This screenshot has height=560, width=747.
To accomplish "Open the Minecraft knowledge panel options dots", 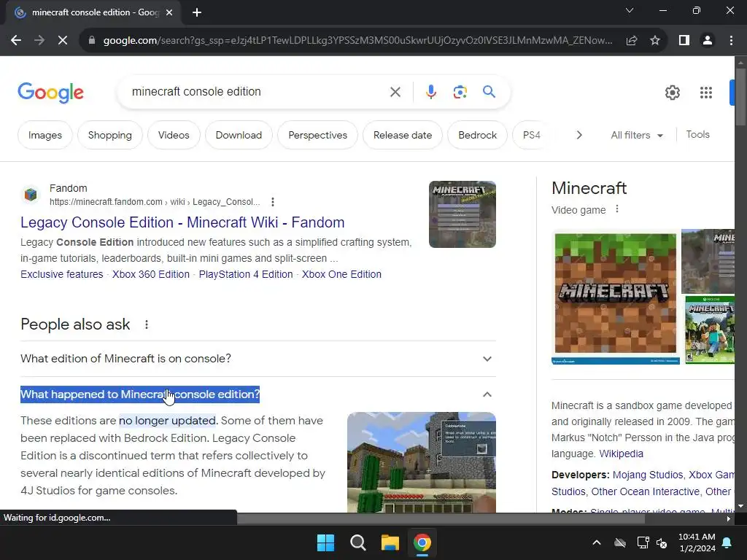I will (x=617, y=209).
